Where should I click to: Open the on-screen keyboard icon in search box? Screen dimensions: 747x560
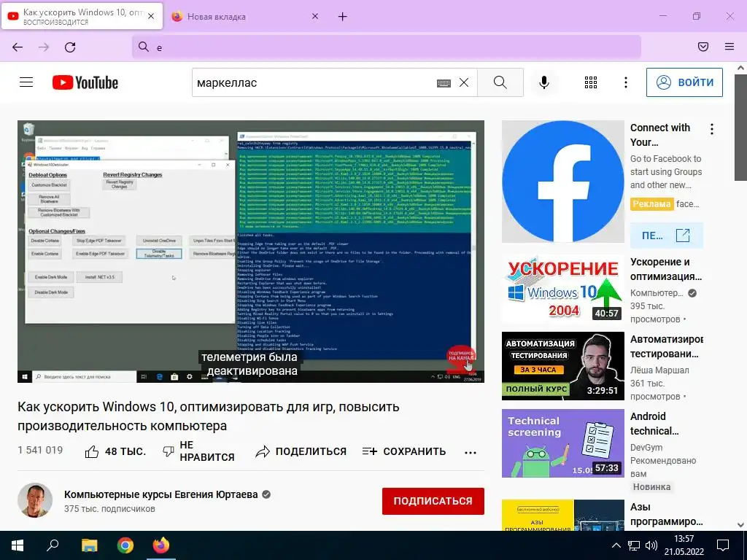click(444, 83)
